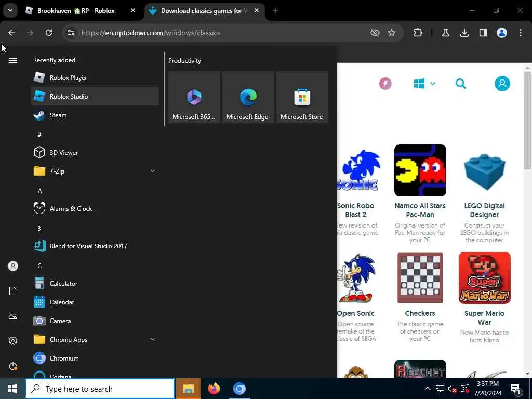Open the Windows platform dropdown on Uptodown
Screen dimensions: 532x399
click(424, 84)
